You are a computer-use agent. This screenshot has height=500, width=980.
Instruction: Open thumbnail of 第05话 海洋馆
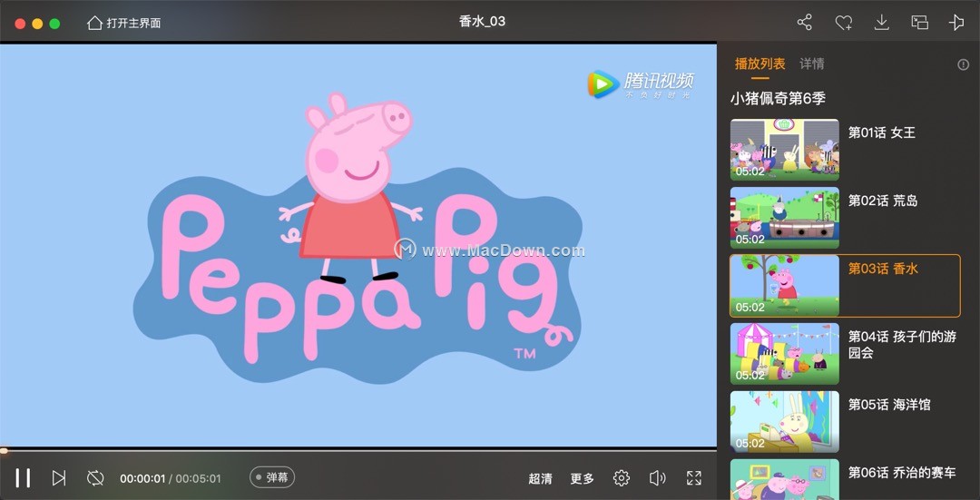coord(784,422)
